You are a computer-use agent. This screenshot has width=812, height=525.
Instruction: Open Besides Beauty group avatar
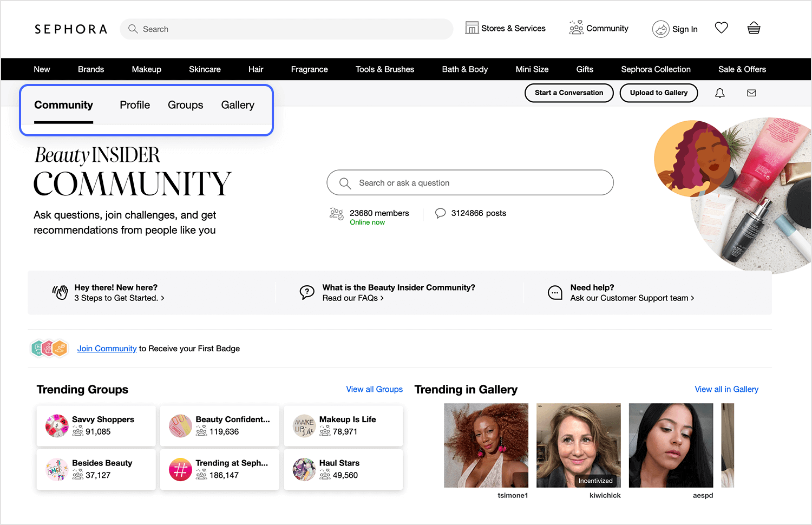click(57, 469)
